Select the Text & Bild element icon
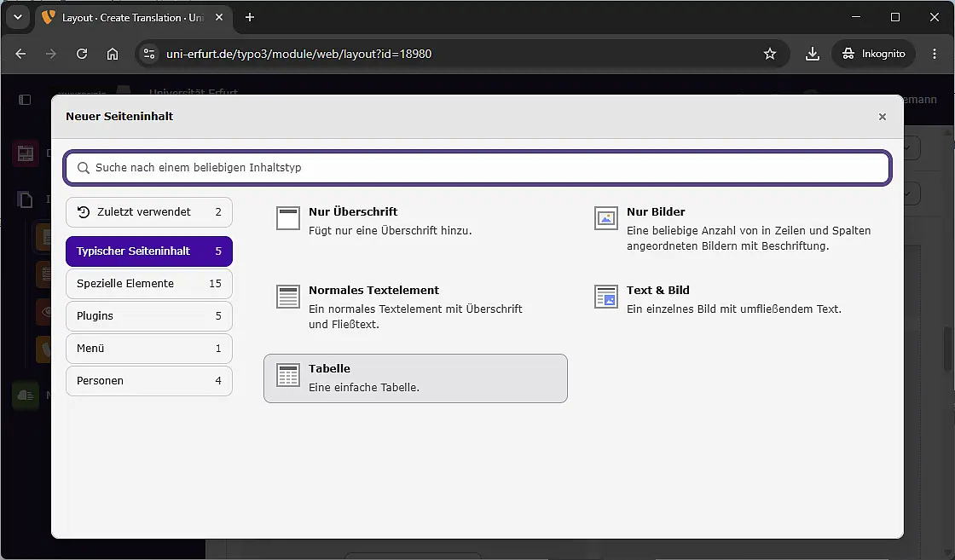This screenshot has width=955, height=560. (x=606, y=297)
